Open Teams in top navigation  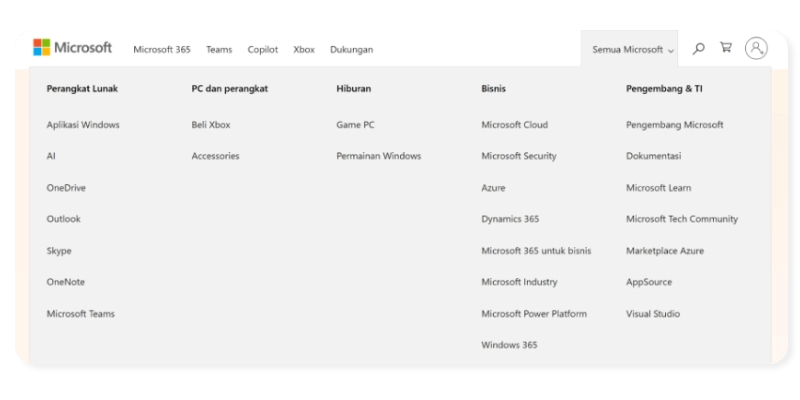pyautogui.click(x=219, y=49)
